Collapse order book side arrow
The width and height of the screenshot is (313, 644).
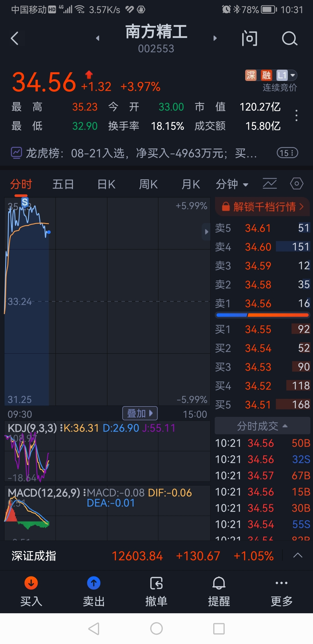point(206,231)
